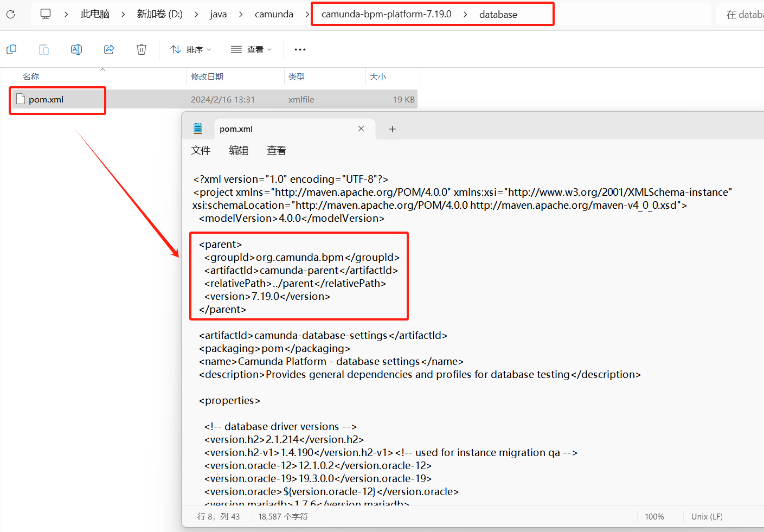Click 100% zoom level in status bar
The height and width of the screenshot is (532, 764).
(654, 516)
